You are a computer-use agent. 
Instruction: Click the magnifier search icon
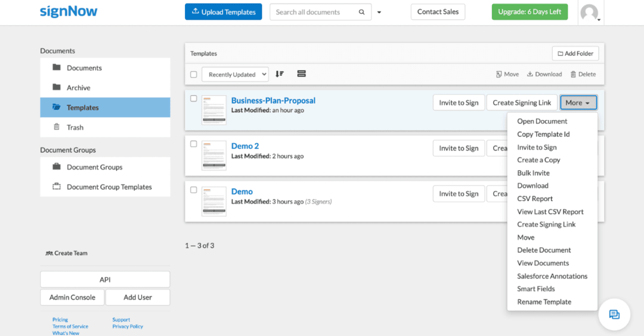[361, 12]
